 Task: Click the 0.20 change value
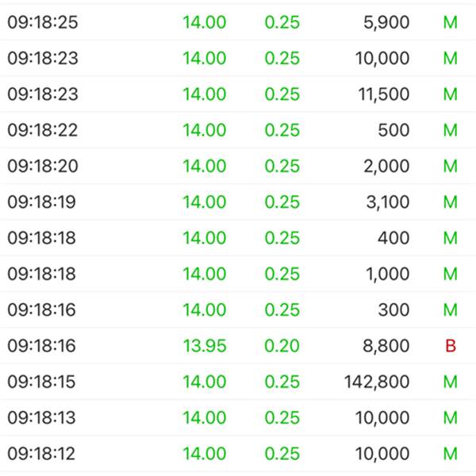(282, 346)
